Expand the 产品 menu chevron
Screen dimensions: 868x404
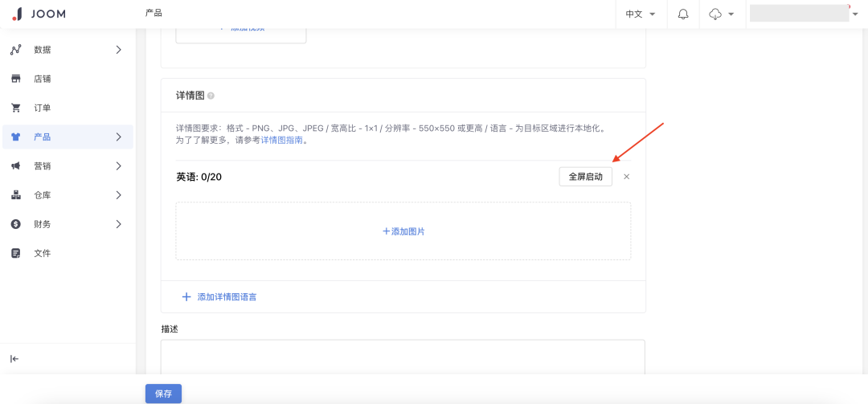[x=118, y=137]
